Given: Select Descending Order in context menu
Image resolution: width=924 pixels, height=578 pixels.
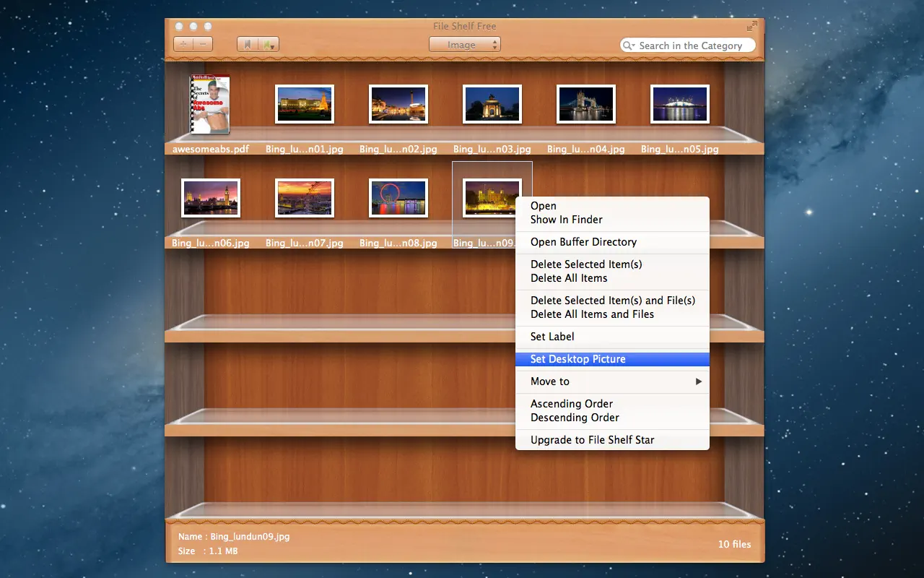Looking at the screenshot, I should [x=575, y=418].
